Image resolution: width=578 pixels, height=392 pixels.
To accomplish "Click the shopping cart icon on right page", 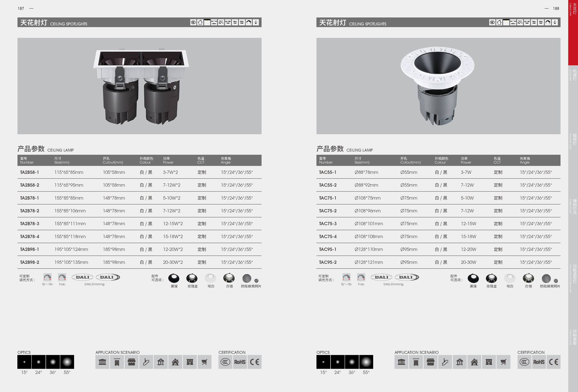I will (503, 362).
